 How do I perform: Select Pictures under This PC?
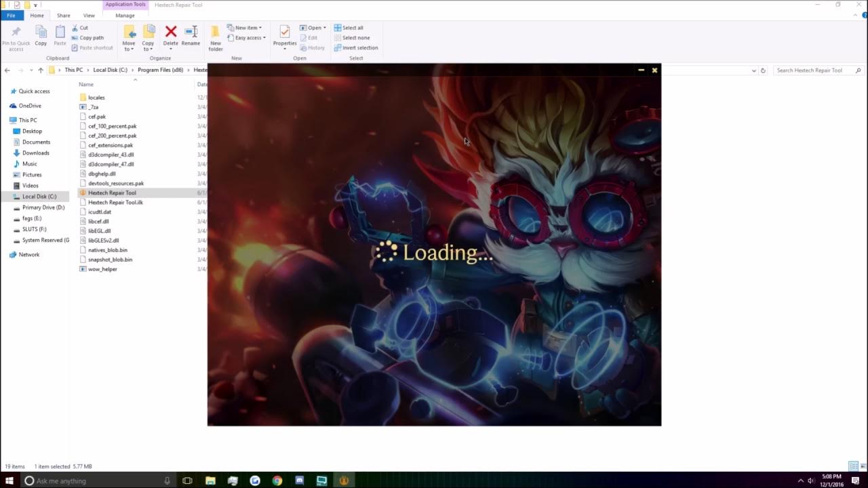pos(32,175)
